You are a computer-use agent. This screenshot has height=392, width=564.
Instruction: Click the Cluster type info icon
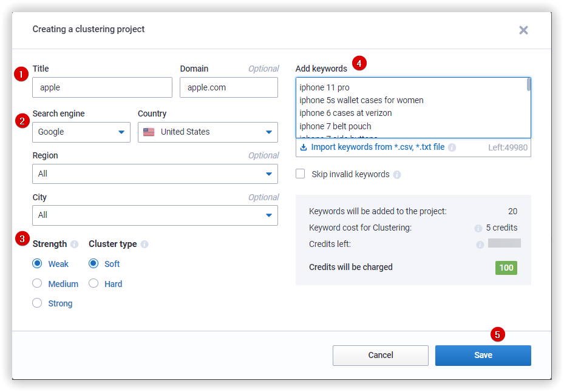tap(144, 244)
